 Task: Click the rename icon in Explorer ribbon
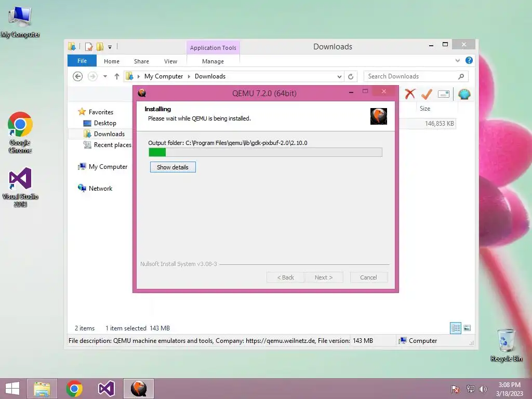coord(444,94)
